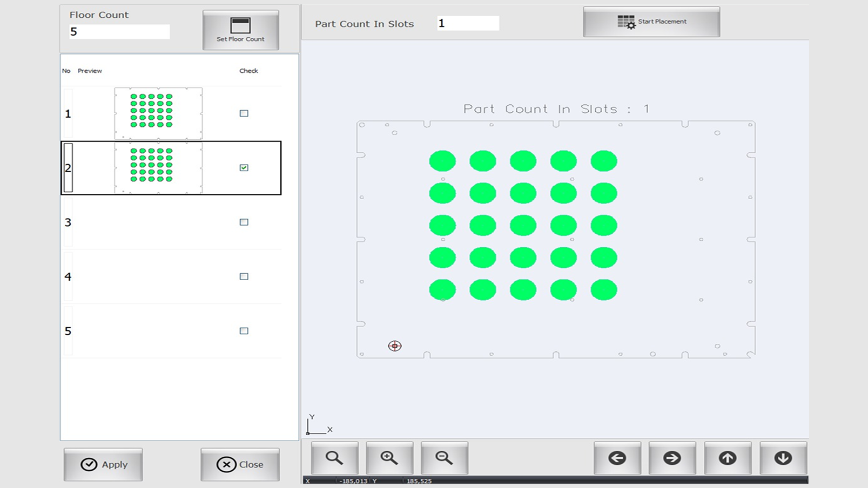The image size is (868, 488).
Task: Pan the view up using arrow icon
Action: pos(728,457)
